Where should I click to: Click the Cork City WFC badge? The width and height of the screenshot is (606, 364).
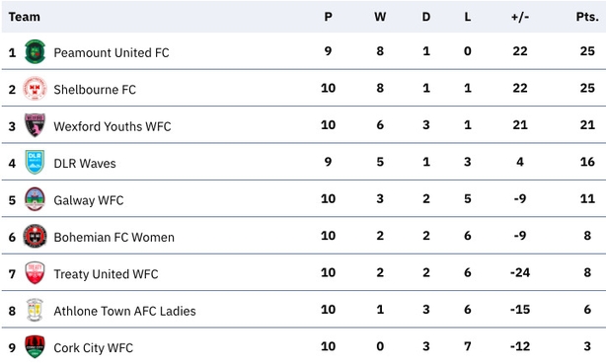pos(35,346)
